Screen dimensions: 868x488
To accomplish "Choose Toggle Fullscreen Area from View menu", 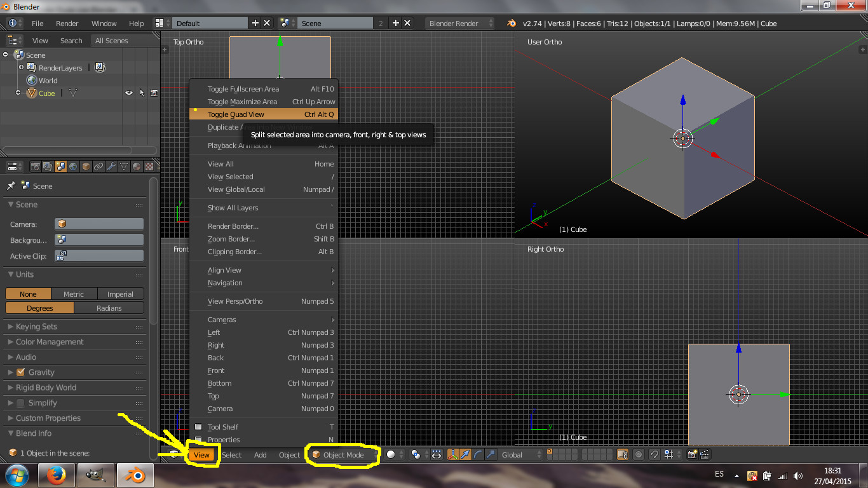I will 264,89.
